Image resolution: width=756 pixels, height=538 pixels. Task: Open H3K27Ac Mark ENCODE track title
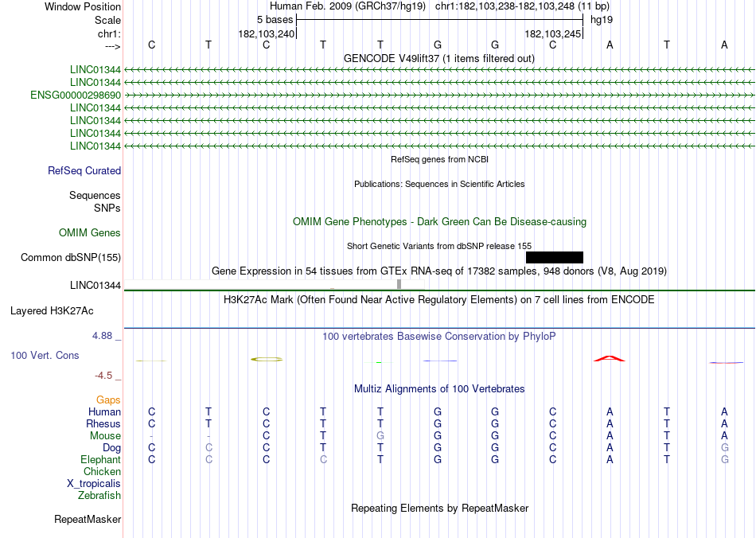point(439,300)
